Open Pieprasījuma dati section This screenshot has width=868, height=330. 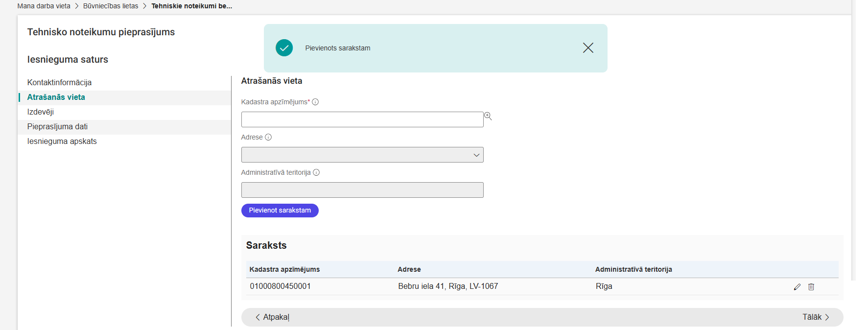pos(57,126)
